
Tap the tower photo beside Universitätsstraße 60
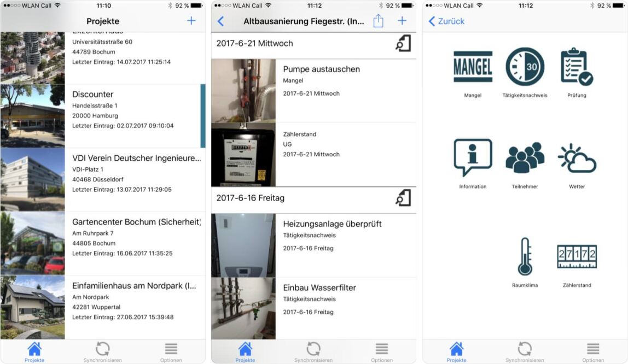tap(32, 58)
